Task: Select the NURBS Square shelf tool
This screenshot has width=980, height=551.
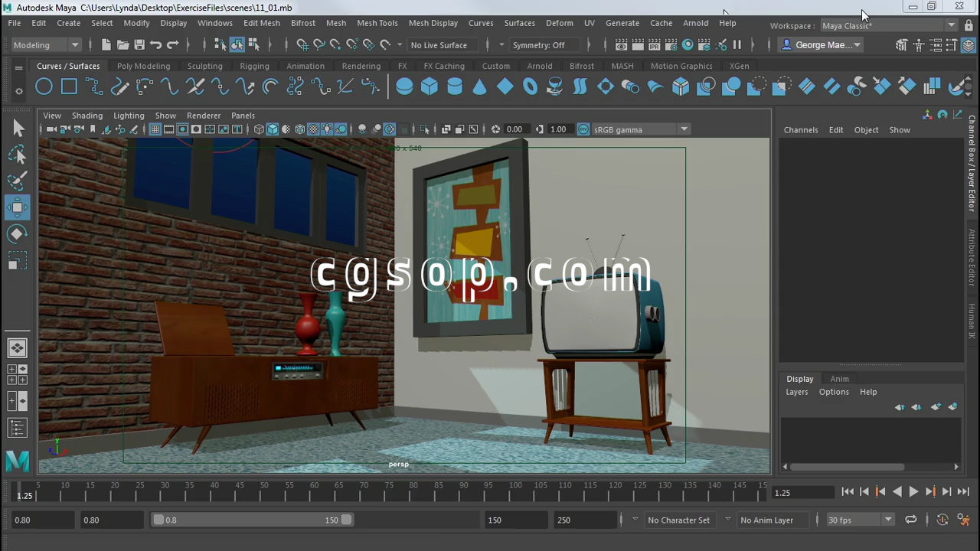Action: click(x=69, y=86)
